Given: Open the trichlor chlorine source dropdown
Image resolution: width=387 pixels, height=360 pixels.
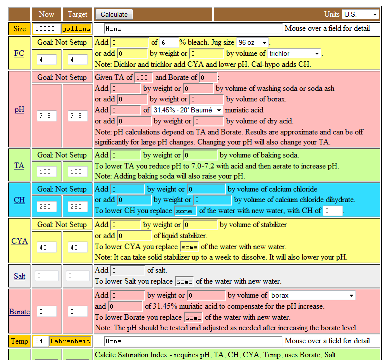Looking at the screenshot, I should click(294, 53).
